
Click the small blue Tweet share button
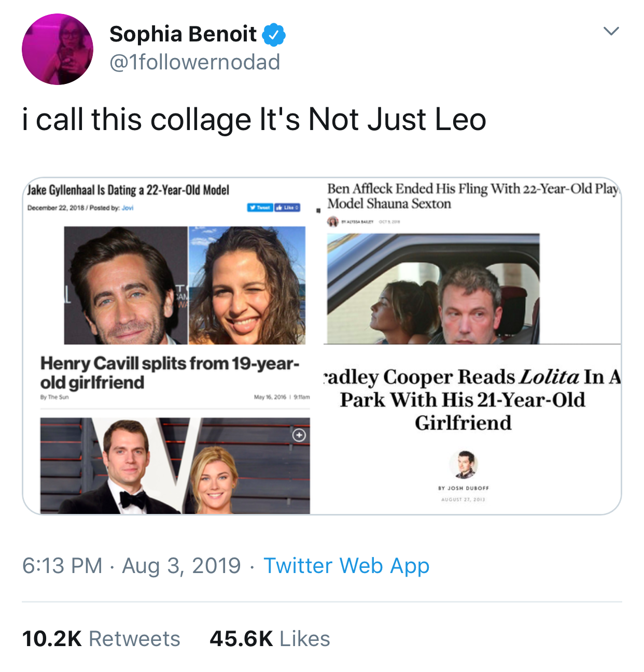coord(260,208)
